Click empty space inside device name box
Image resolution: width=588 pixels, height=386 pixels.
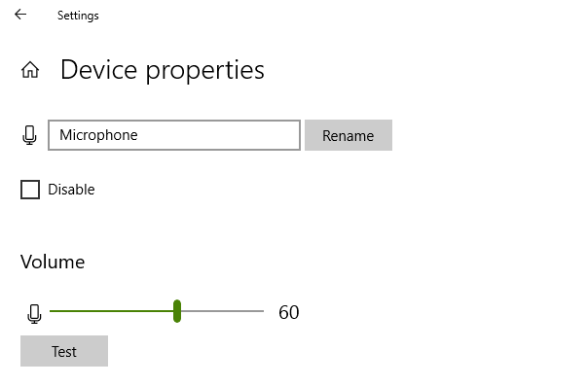219,135
